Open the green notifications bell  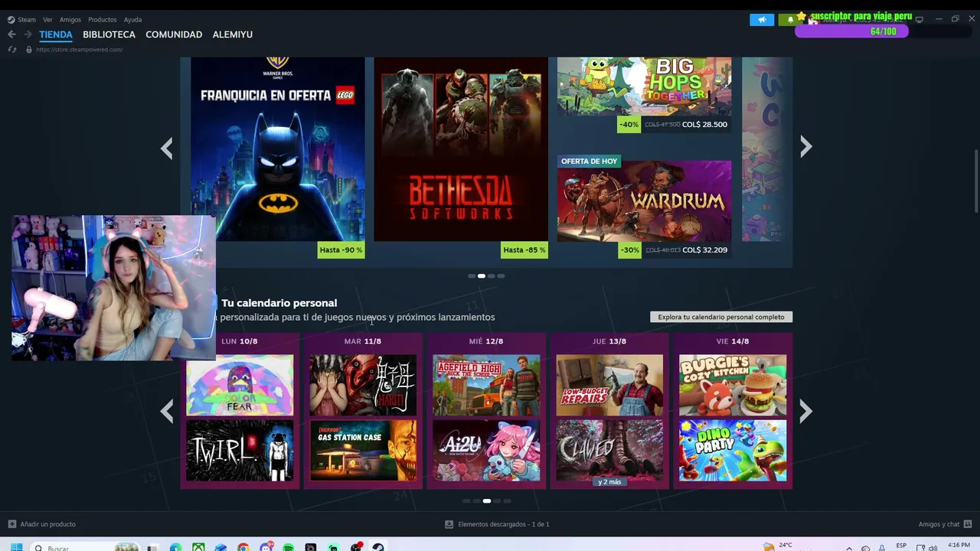click(x=790, y=20)
